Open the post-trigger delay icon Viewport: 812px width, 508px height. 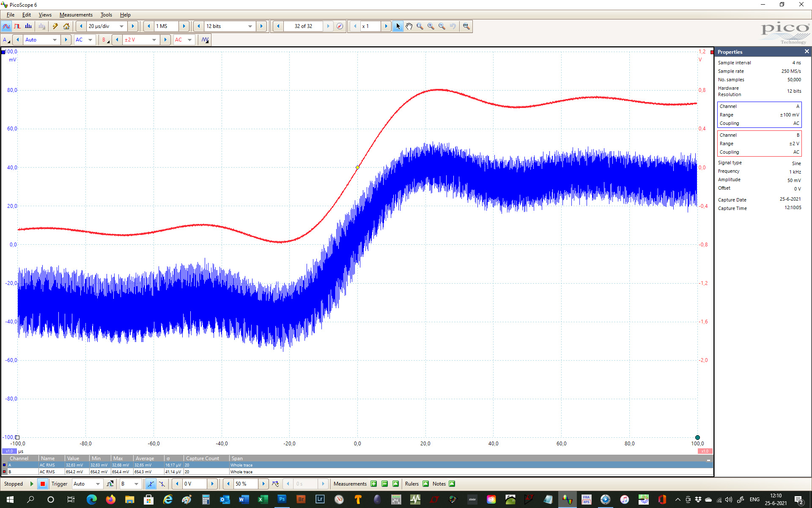[275, 484]
